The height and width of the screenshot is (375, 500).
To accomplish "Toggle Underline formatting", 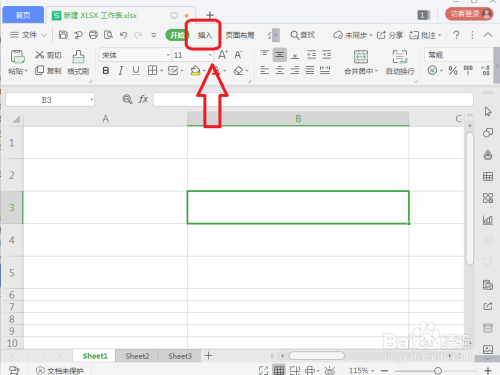I will click(136, 70).
